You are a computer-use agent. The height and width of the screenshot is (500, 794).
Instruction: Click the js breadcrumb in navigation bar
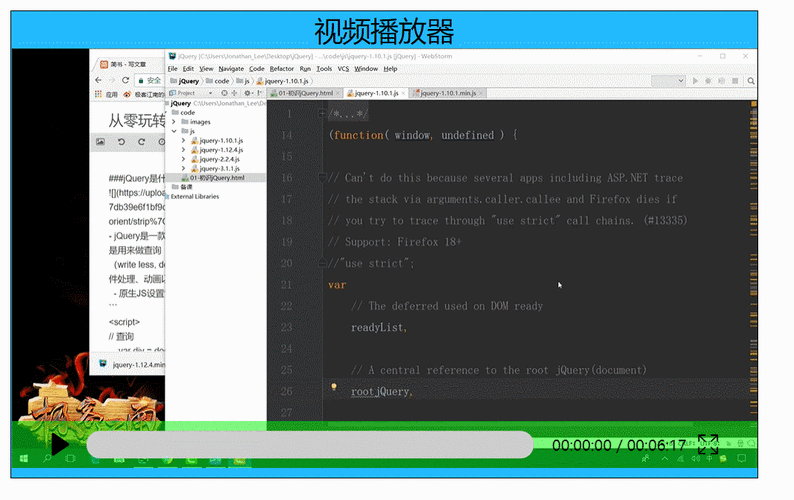(x=243, y=81)
